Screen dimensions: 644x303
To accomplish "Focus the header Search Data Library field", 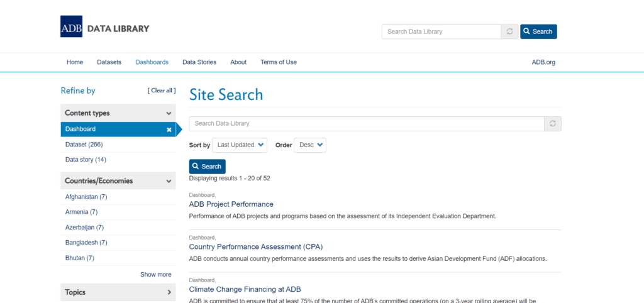I will (x=441, y=31).
